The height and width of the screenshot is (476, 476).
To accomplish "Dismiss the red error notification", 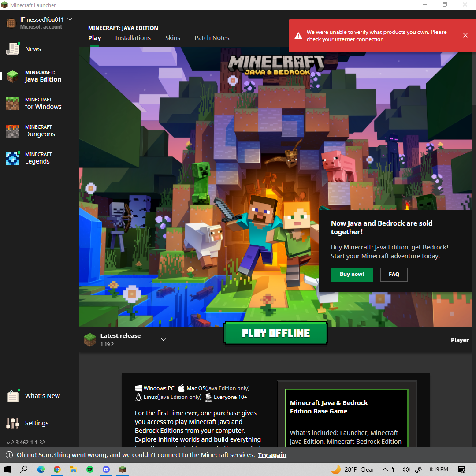I will [x=465, y=35].
